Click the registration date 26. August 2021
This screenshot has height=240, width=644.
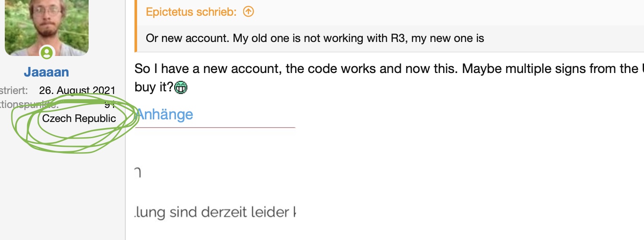click(77, 90)
